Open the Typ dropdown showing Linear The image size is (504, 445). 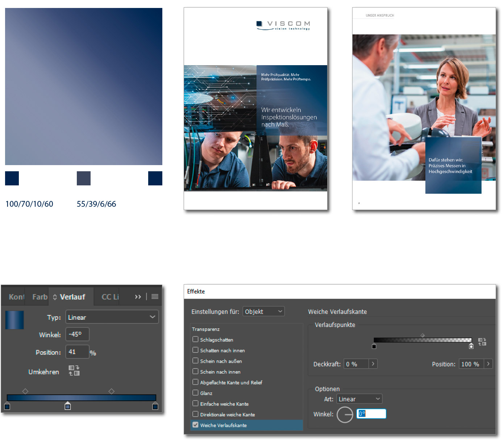(x=112, y=317)
